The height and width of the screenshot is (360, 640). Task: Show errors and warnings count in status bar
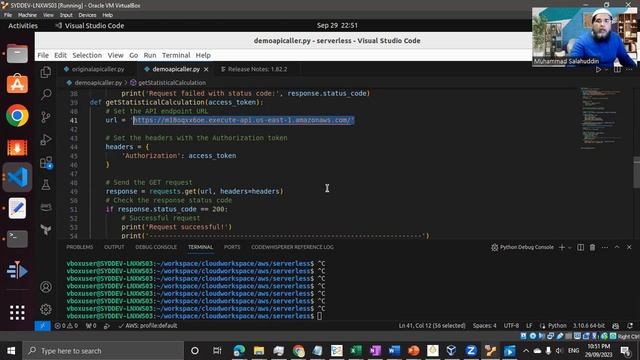[66, 326]
